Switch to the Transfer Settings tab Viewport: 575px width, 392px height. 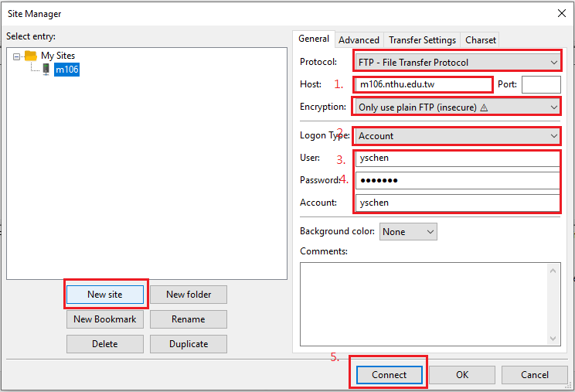coord(422,39)
